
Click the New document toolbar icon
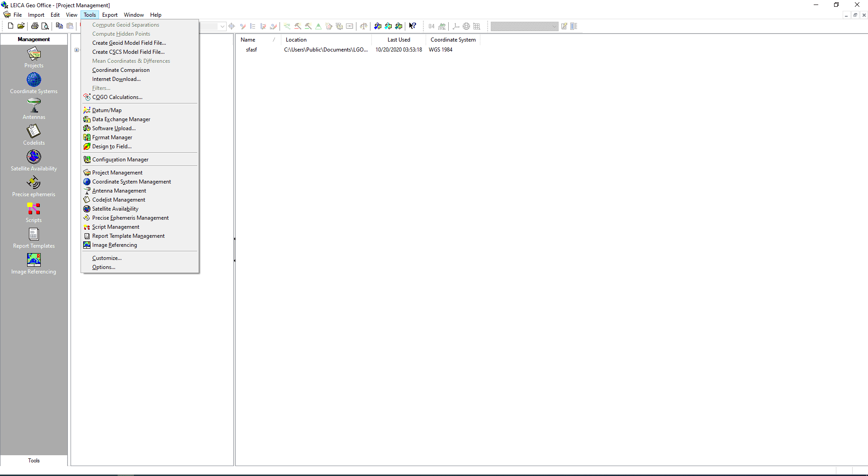(10, 26)
